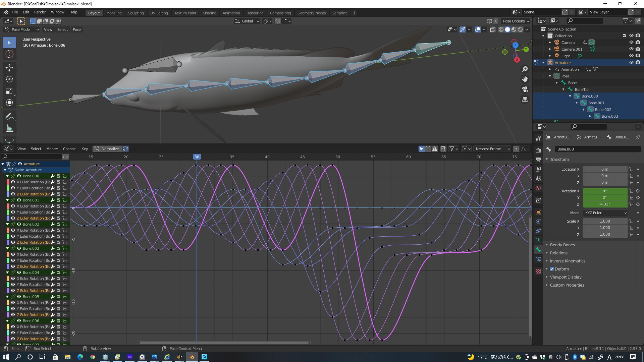
Task: Activate the Move tool
Action: (9, 67)
